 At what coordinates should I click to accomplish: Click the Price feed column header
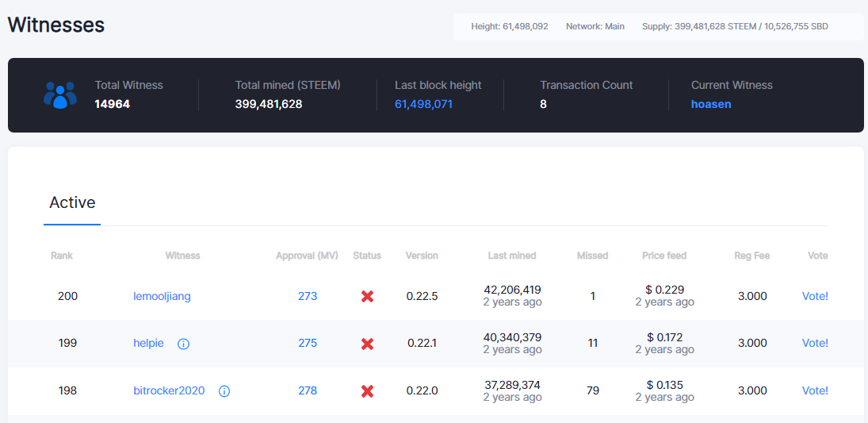[664, 256]
